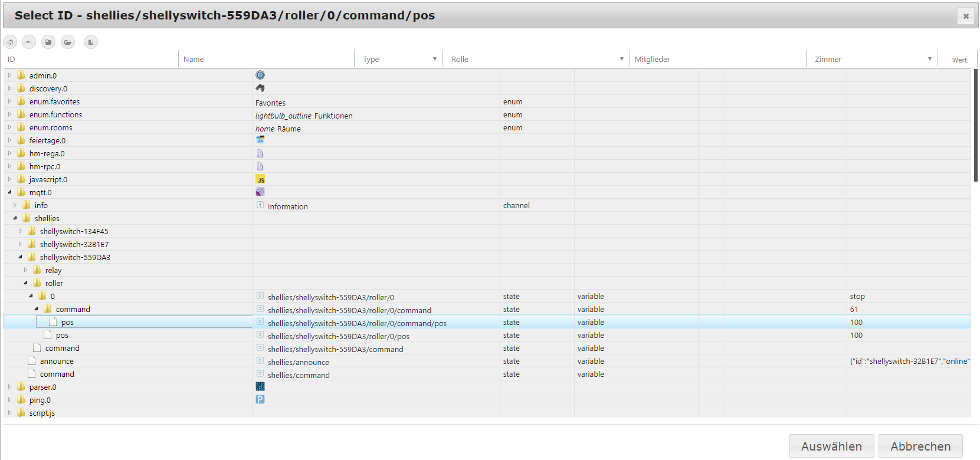
Task: Click the hm-rega.0 adapter icon
Action: point(260,153)
